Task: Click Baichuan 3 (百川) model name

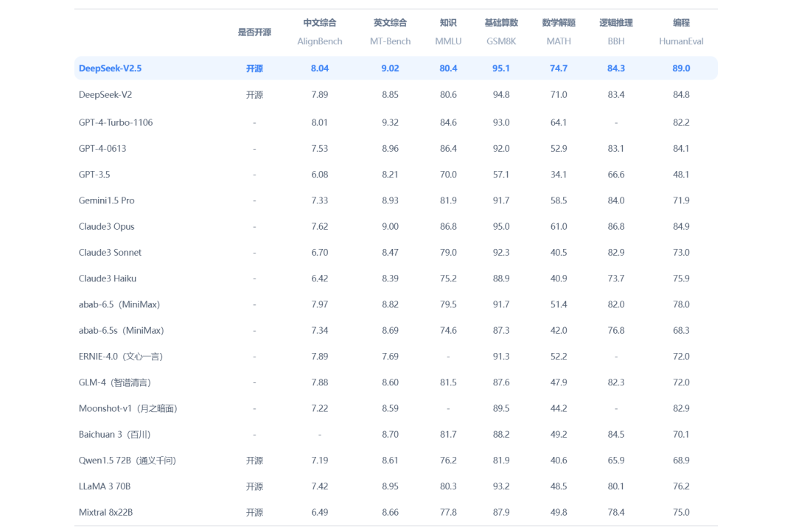Action: [115, 434]
